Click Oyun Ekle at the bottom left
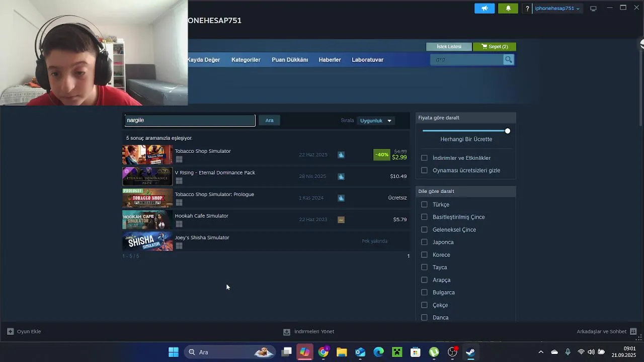 coord(24,331)
